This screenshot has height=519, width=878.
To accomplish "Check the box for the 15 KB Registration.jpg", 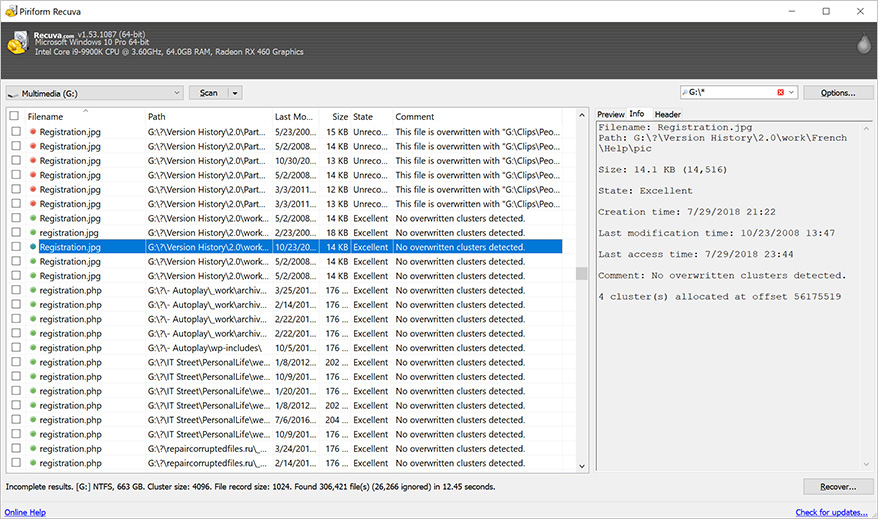I will pyautogui.click(x=16, y=132).
